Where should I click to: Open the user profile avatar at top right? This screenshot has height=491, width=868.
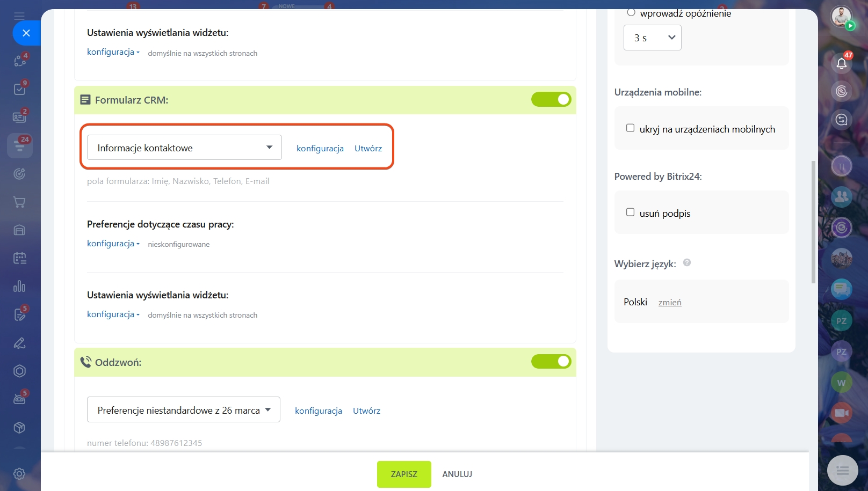point(841,17)
